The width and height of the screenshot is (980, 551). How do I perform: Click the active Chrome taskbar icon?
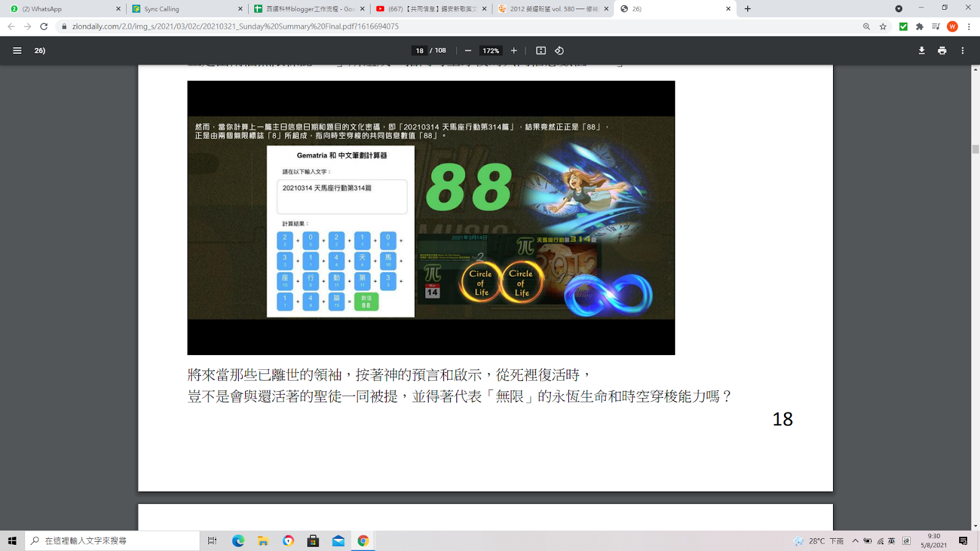click(x=363, y=541)
